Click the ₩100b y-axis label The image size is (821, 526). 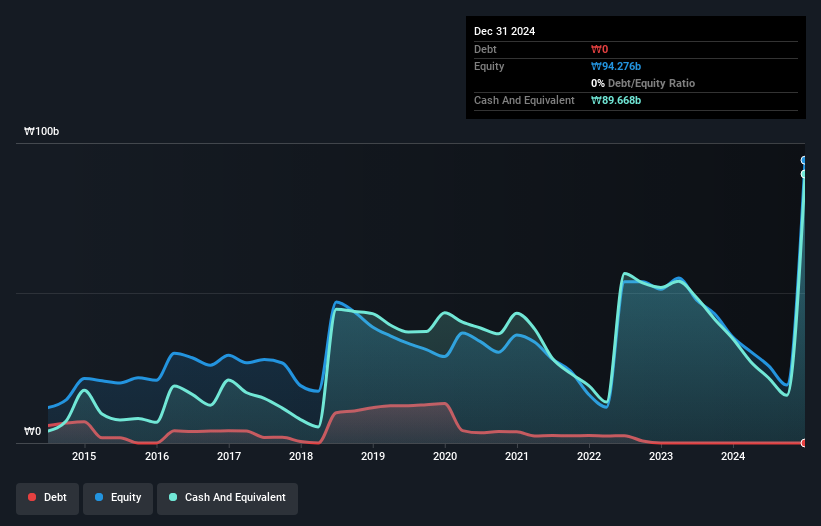pyautogui.click(x=41, y=131)
